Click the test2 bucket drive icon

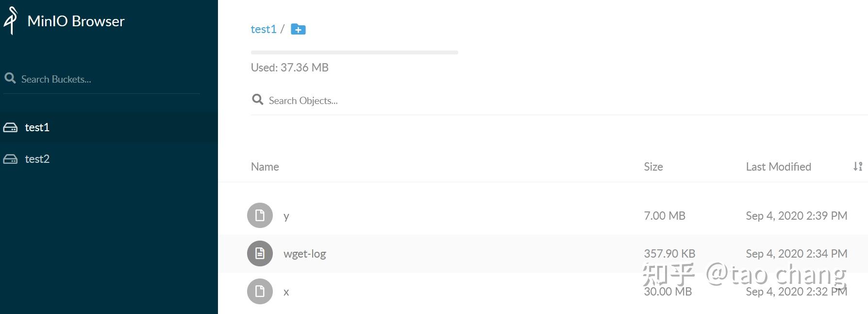10,159
